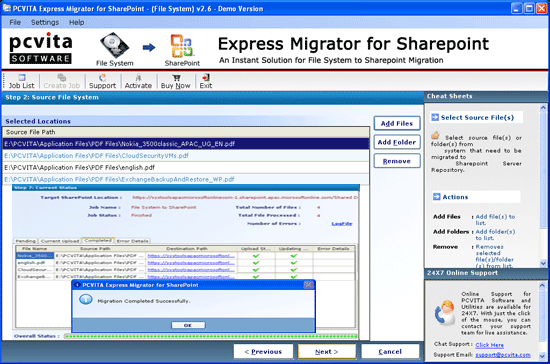Viewport: 550px width, 364px height.
Task: Click the Activate toolbar icon
Action: [x=138, y=77]
